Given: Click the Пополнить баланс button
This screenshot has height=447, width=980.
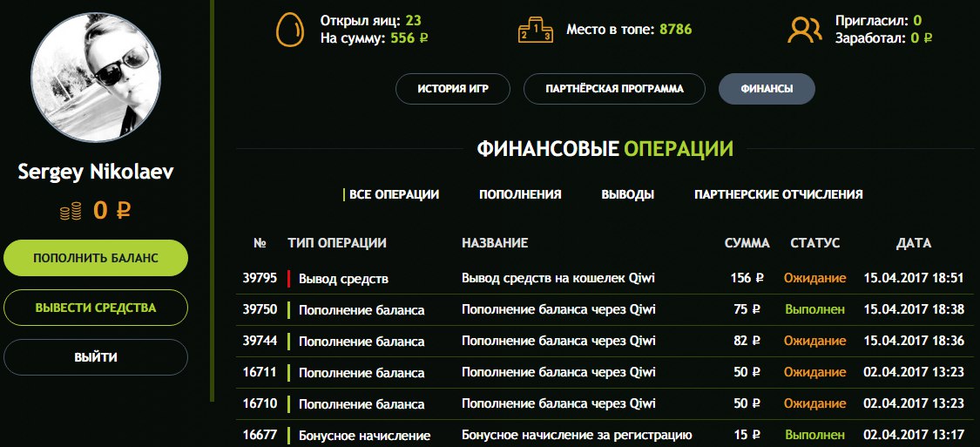Looking at the screenshot, I should click(x=96, y=258).
